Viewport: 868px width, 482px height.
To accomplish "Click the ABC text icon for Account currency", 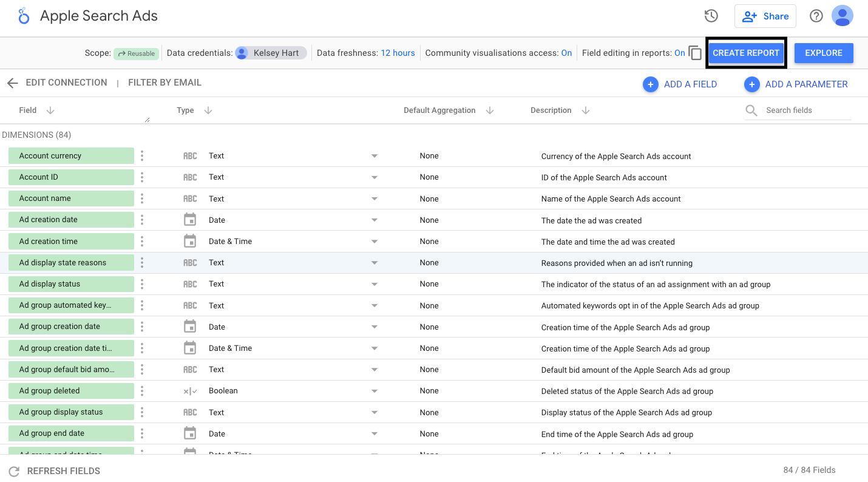I will (x=190, y=156).
